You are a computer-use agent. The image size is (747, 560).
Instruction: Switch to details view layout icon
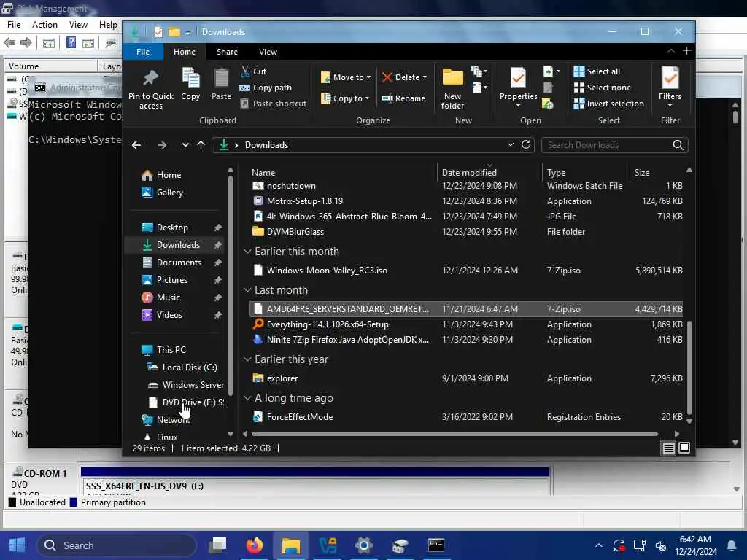pyautogui.click(x=668, y=448)
